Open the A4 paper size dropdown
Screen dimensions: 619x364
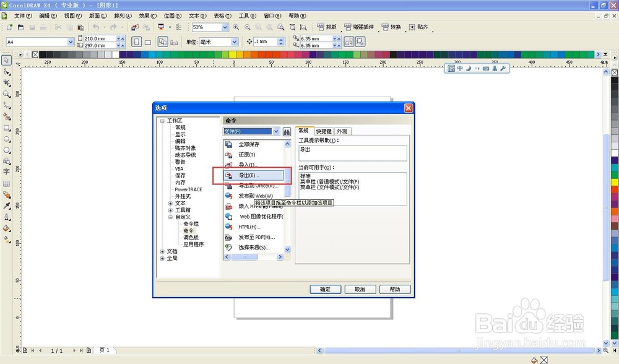pyautogui.click(x=71, y=42)
